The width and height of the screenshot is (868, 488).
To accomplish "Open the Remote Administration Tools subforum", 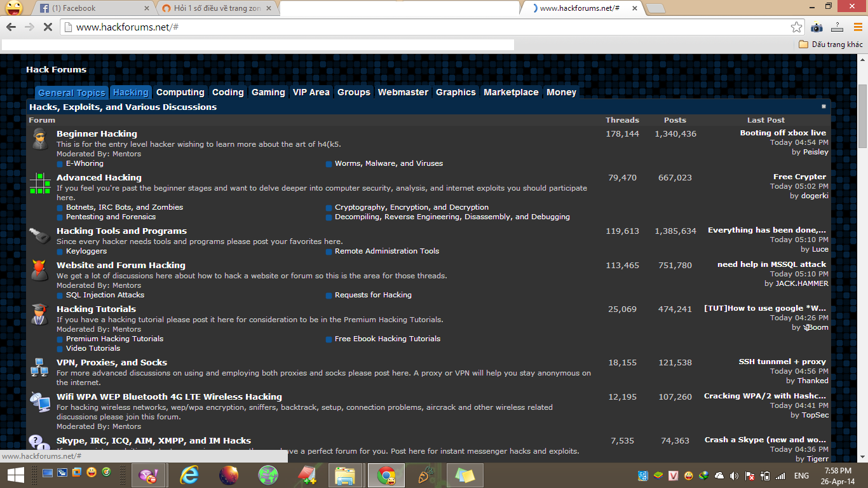I will [387, 251].
